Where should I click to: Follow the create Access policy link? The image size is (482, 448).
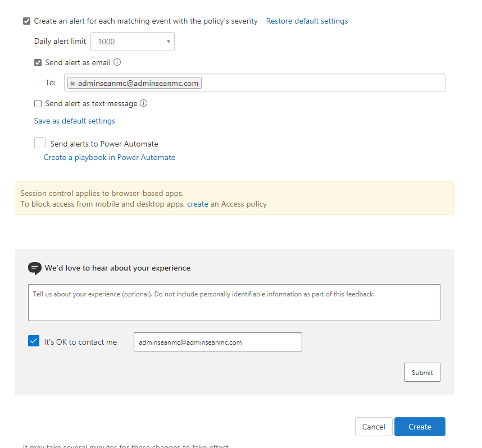coord(197,204)
